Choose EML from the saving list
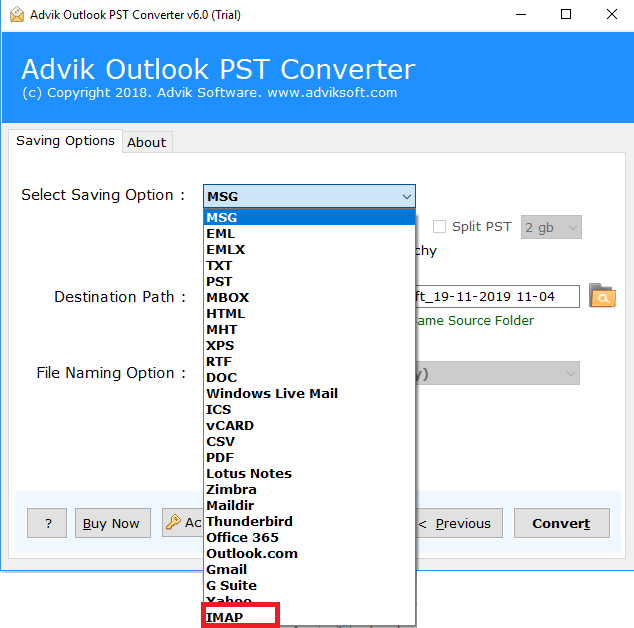Viewport: 634px width, 628px height. (x=309, y=234)
